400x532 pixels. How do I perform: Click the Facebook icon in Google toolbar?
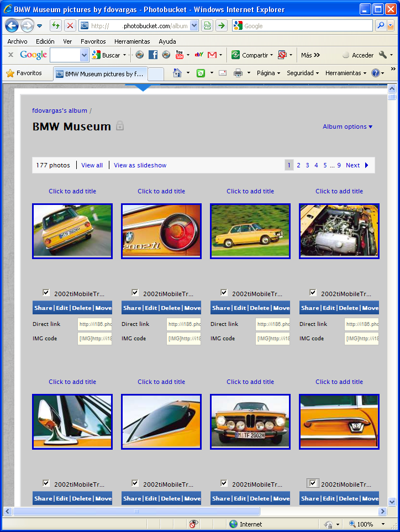click(x=153, y=55)
